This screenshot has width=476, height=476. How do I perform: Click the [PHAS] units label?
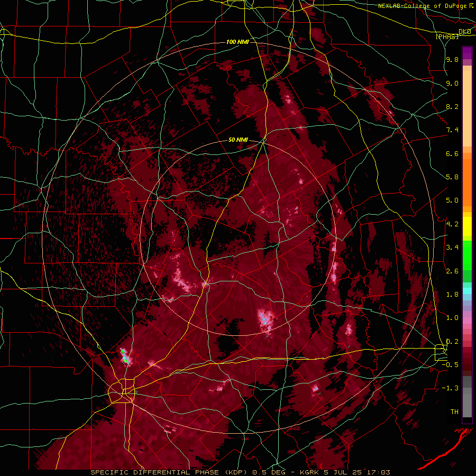447,36
